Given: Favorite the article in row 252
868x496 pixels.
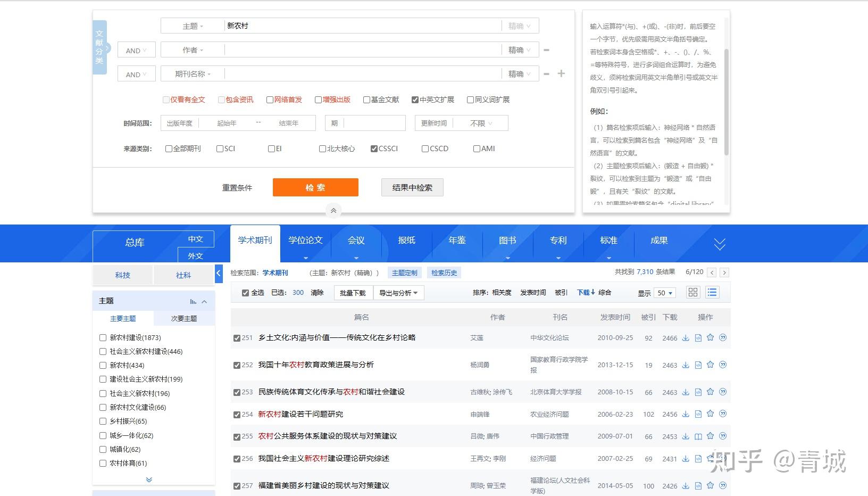Looking at the screenshot, I should (x=710, y=365).
